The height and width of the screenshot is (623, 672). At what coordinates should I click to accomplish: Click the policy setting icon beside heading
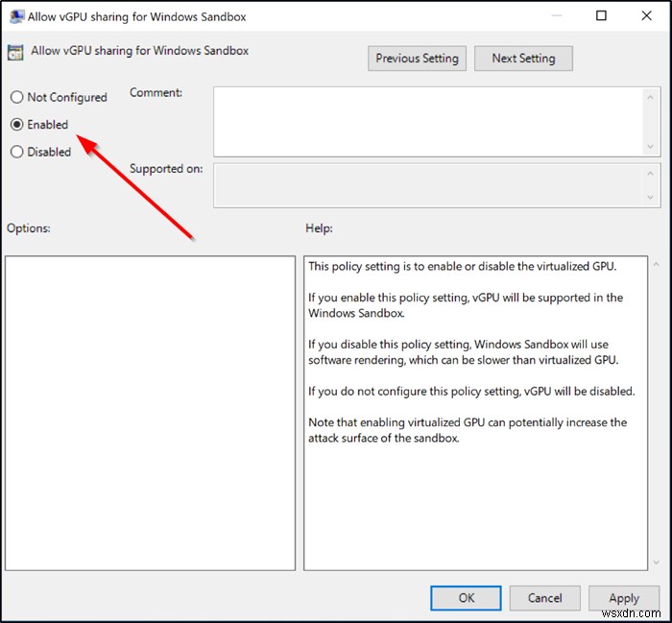click(15, 52)
